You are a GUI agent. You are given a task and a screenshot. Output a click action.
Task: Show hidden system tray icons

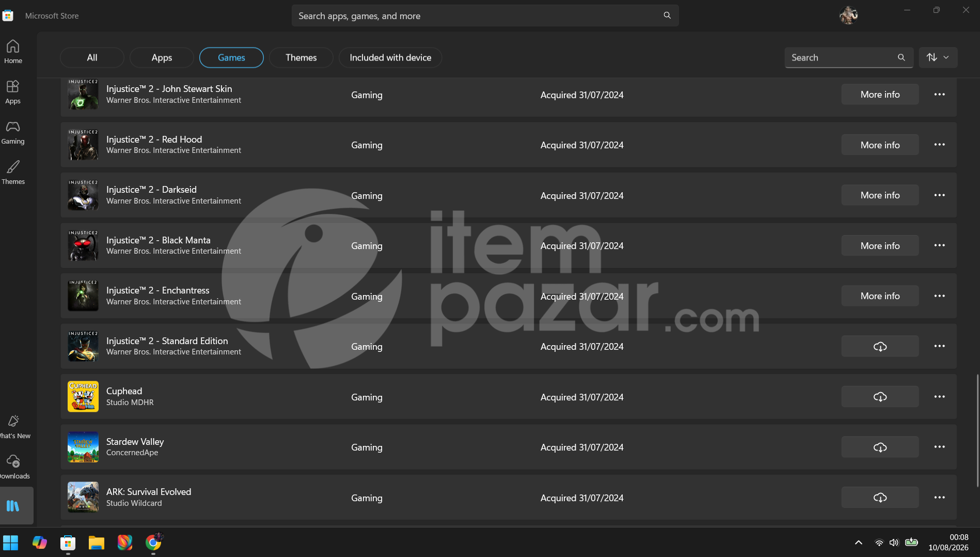click(858, 543)
